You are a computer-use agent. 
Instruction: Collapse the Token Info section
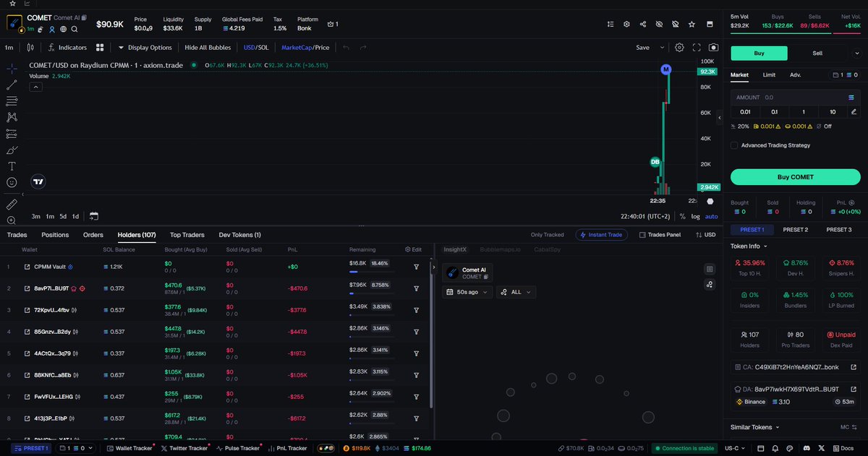(749, 246)
